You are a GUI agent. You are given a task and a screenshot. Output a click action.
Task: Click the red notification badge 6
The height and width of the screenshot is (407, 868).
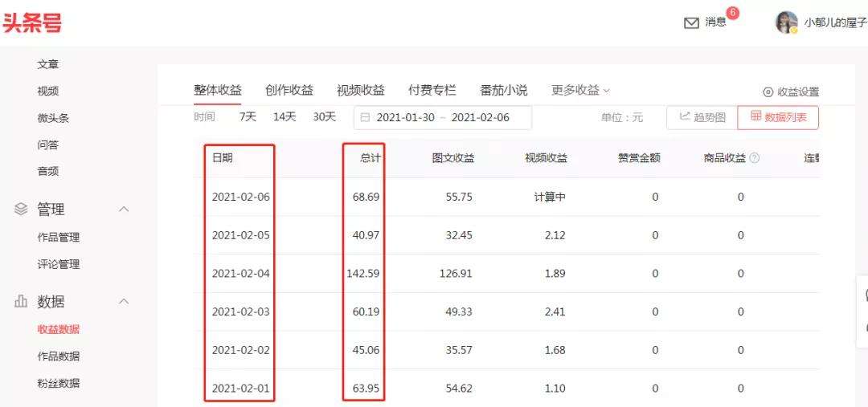(733, 13)
